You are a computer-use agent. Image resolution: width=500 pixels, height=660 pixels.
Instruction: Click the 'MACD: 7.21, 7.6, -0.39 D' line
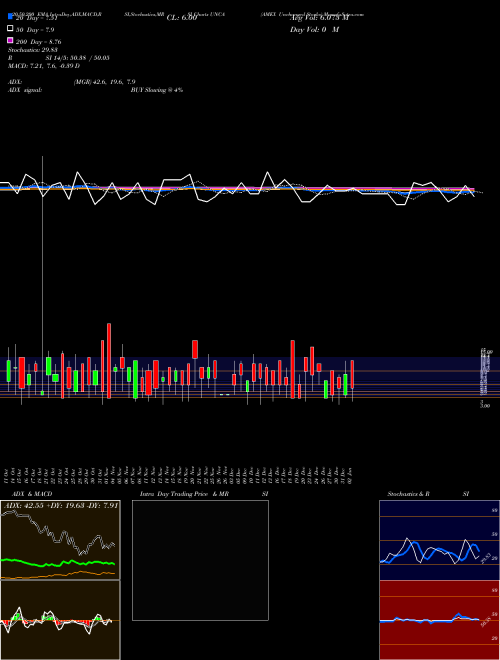[44, 66]
